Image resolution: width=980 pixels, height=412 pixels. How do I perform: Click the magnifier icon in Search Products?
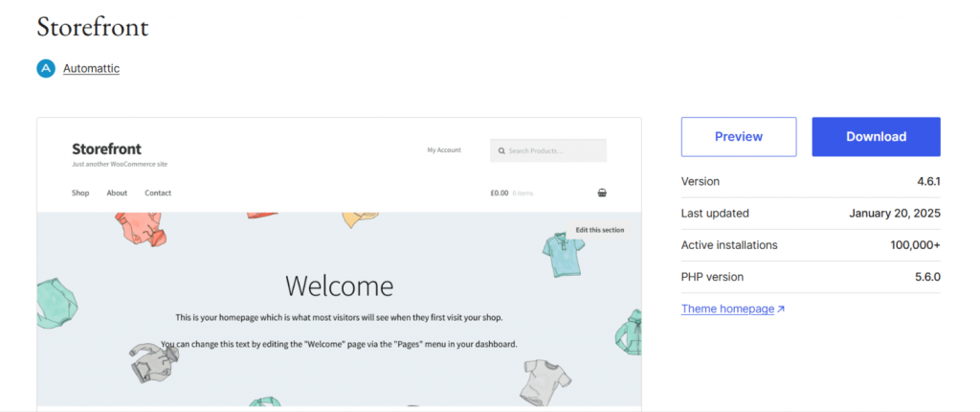(501, 150)
